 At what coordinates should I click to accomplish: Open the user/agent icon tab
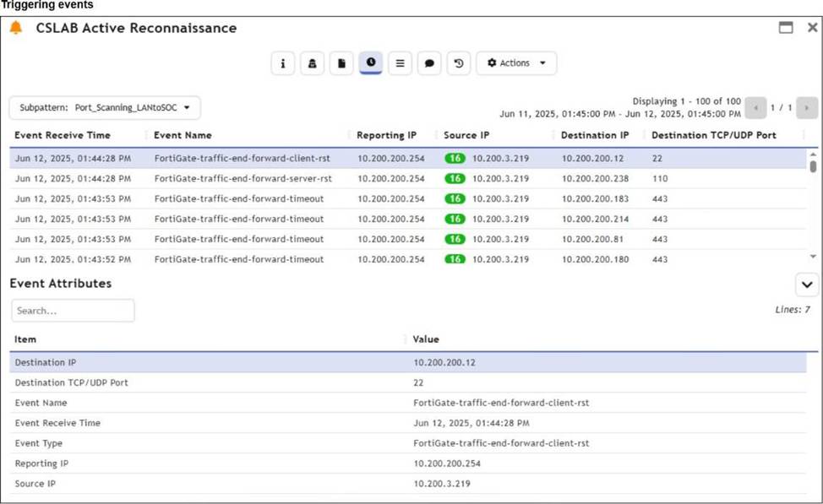point(312,63)
